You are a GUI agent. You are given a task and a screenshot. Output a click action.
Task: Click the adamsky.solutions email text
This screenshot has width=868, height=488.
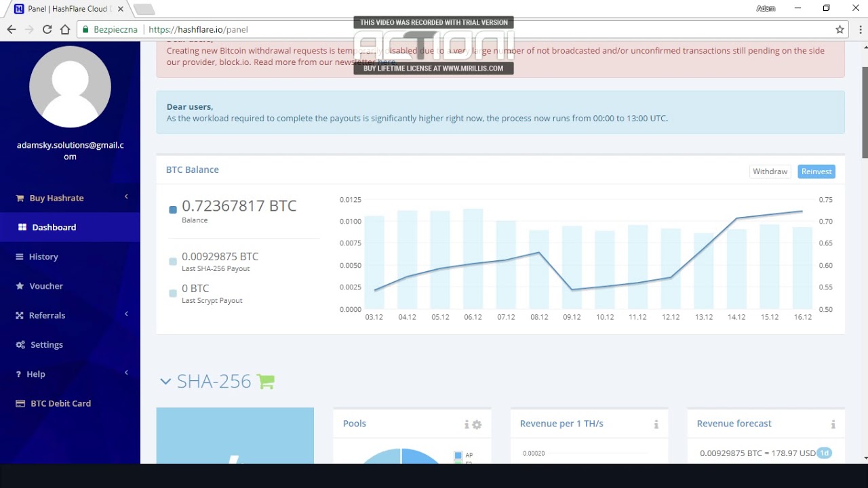coord(70,150)
